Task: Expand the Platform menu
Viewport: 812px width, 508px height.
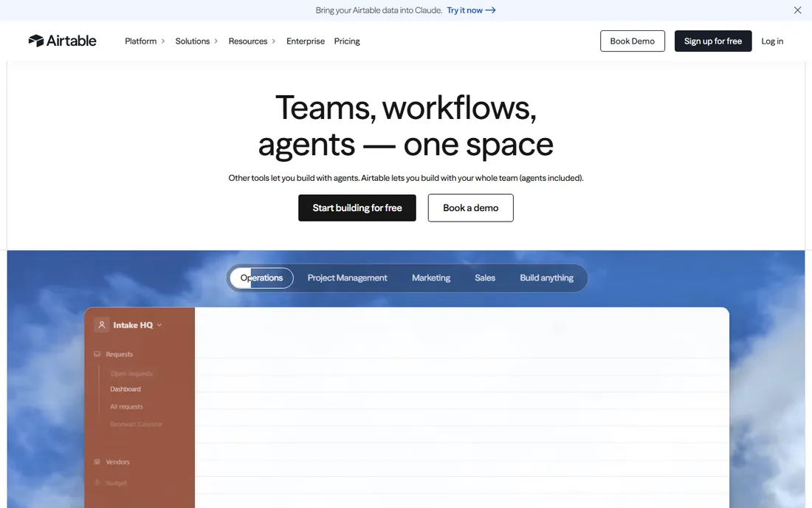Action: coord(145,41)
